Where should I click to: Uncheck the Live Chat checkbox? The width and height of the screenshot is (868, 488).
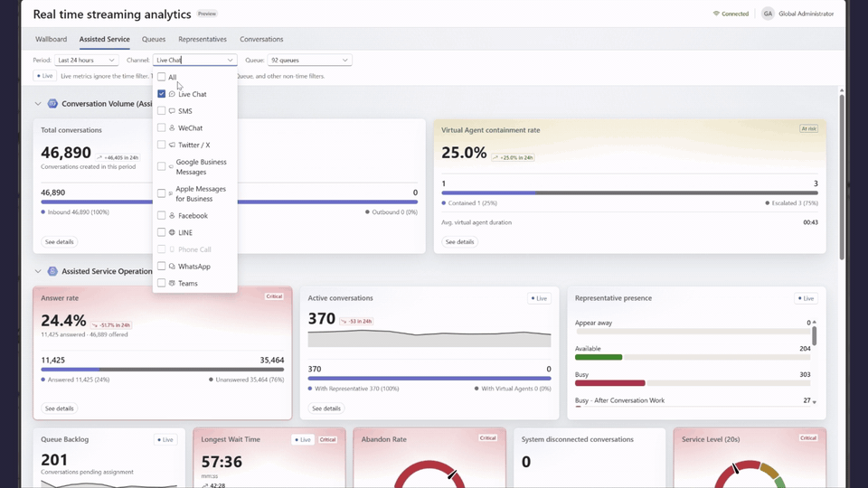[162, 94]
